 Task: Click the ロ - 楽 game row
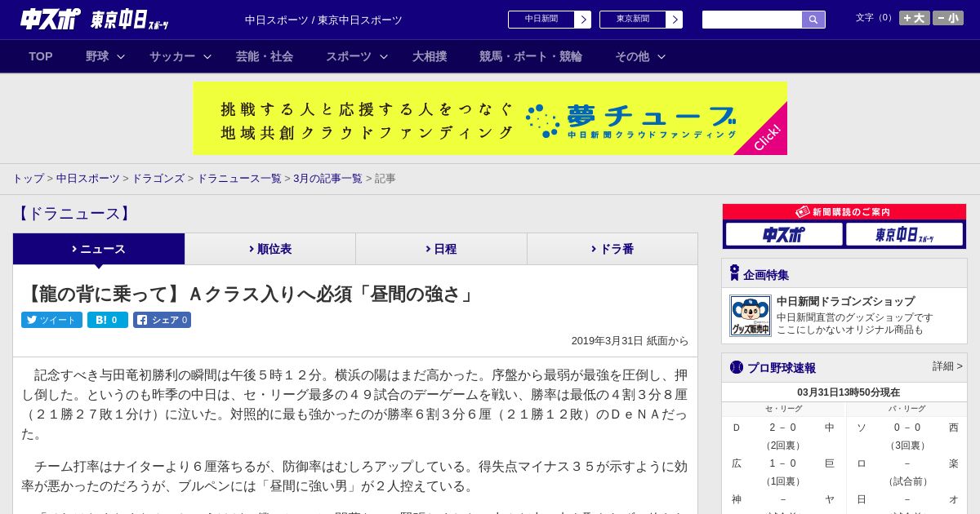coord(907,463)
